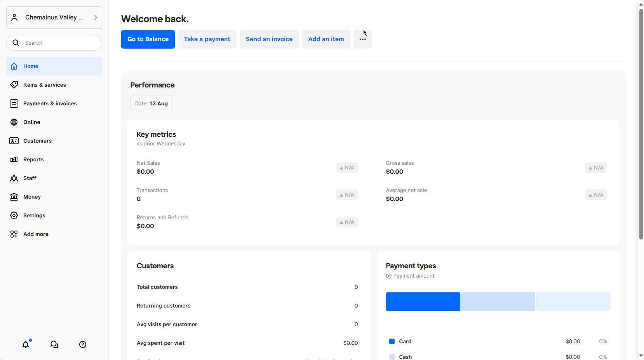Open the help question mark
644x360 pixels.
coord(82,345)
